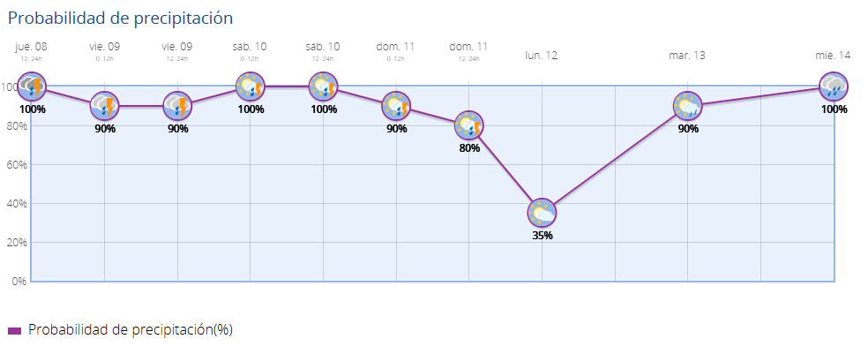Select the vie. 09 12-24h thunderstorm icon
The width and height of the screenshot is (868, 354).
(x=177, y=105)
